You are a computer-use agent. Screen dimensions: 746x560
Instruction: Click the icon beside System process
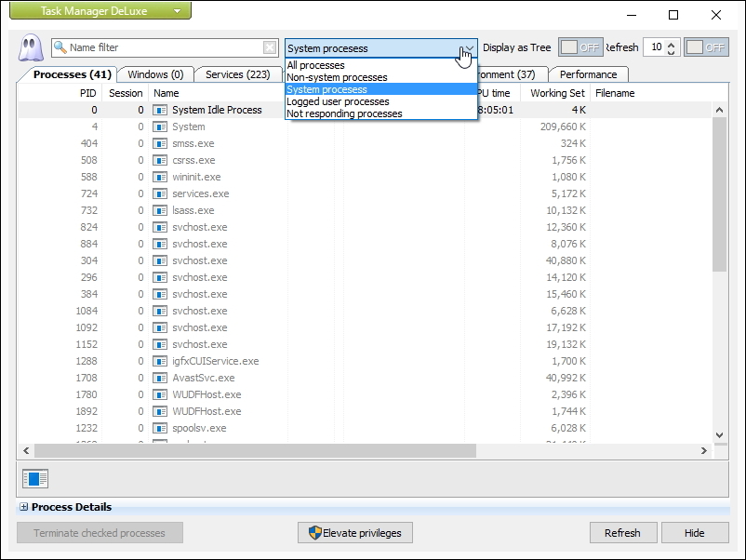[160, 127]
